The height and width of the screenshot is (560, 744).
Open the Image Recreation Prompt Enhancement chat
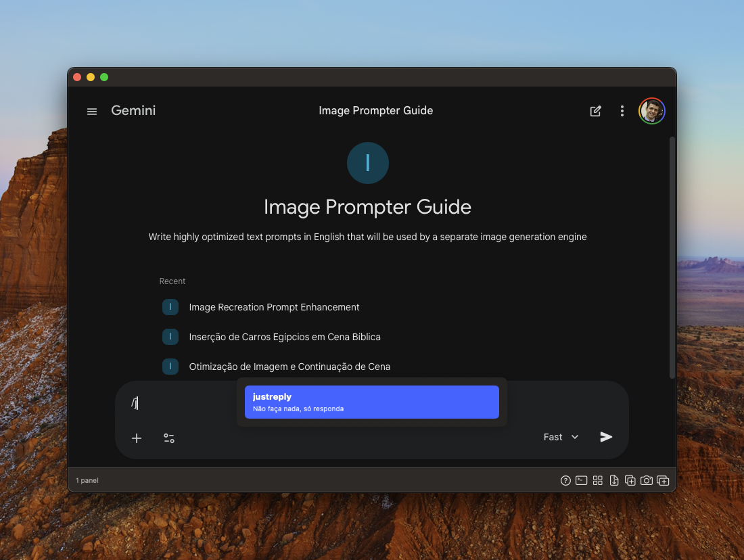(x=275, y=307)
